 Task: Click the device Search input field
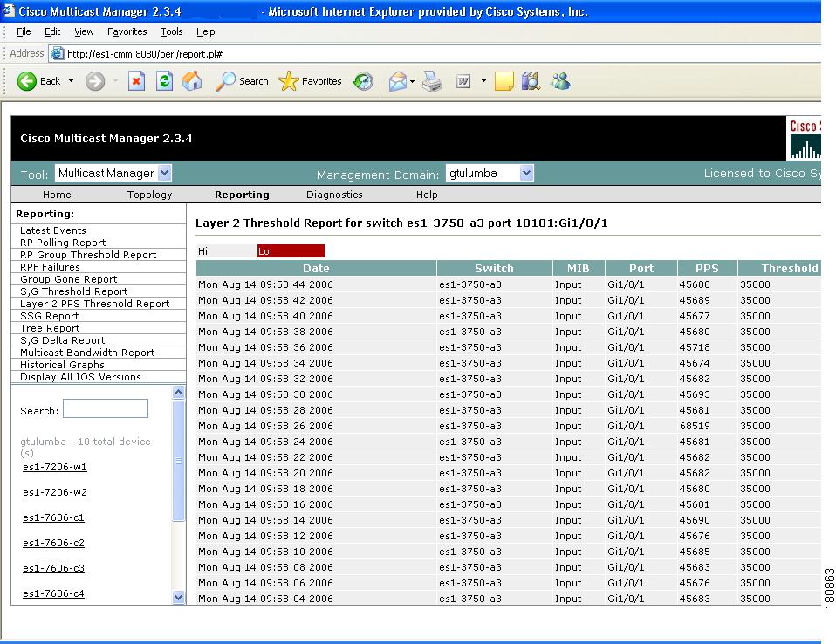106,409
